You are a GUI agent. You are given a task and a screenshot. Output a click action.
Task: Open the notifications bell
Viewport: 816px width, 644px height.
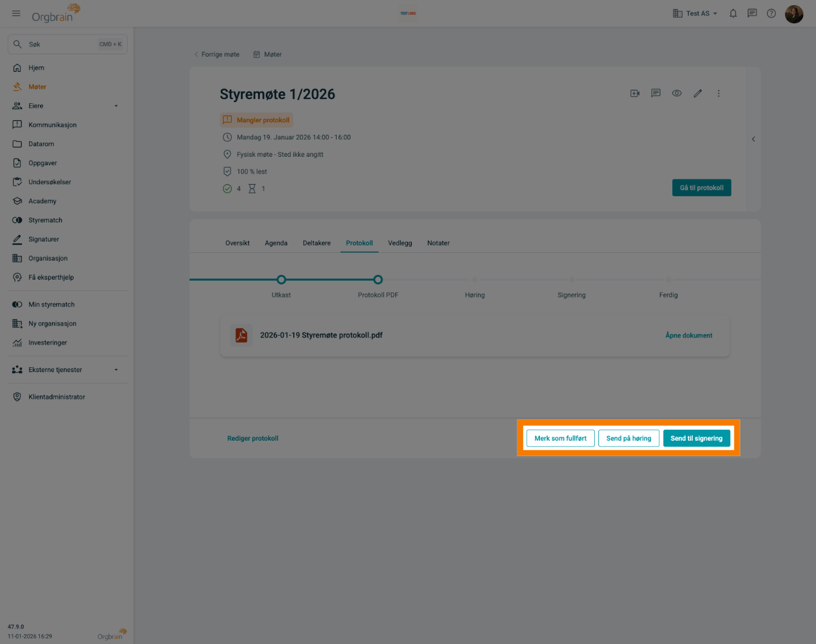pos(733,13)
